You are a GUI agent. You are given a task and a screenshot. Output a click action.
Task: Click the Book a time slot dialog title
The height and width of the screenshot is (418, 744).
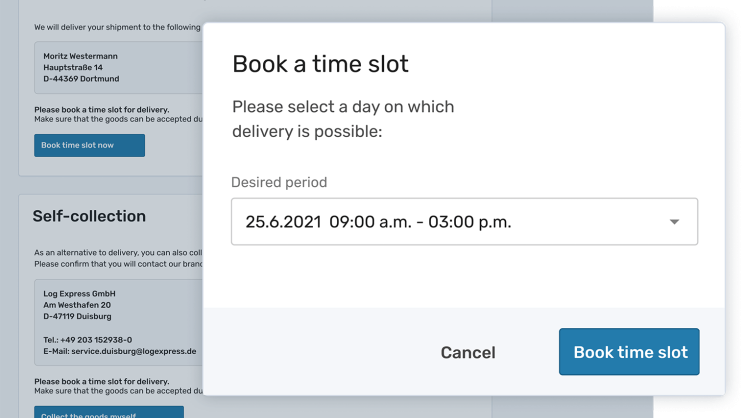[320, 64]
